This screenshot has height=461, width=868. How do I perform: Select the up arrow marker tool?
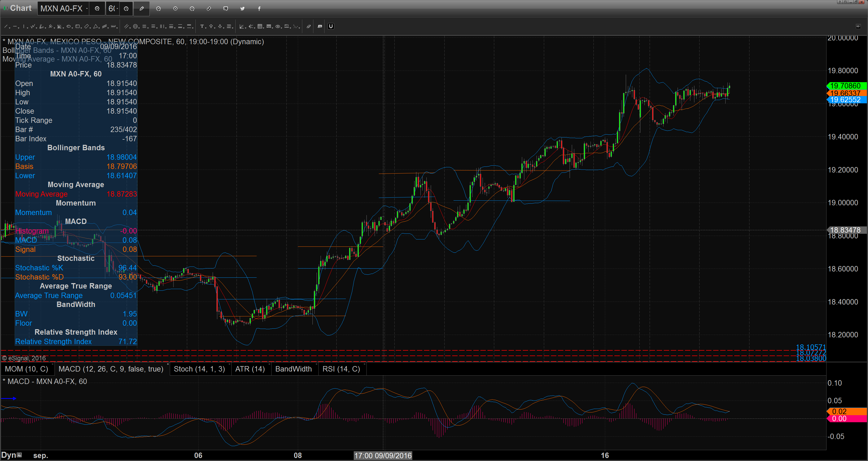(211, 26)
